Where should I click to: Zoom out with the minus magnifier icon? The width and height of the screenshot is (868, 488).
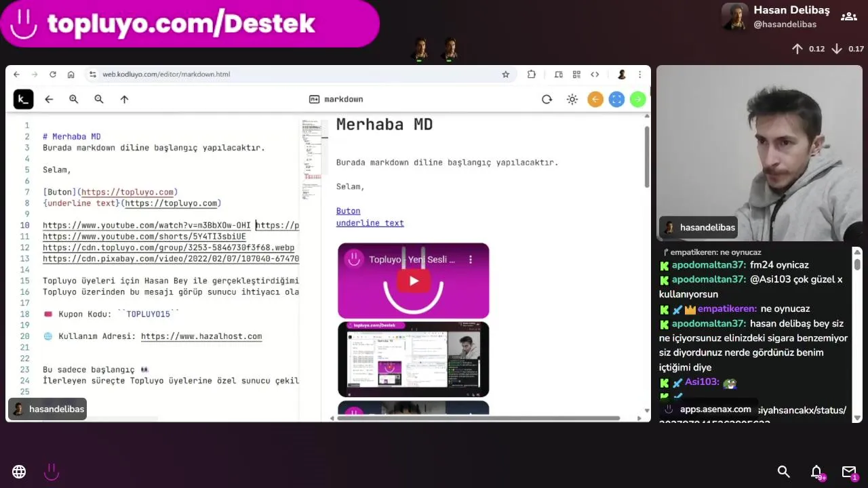(x=99, y=100)
